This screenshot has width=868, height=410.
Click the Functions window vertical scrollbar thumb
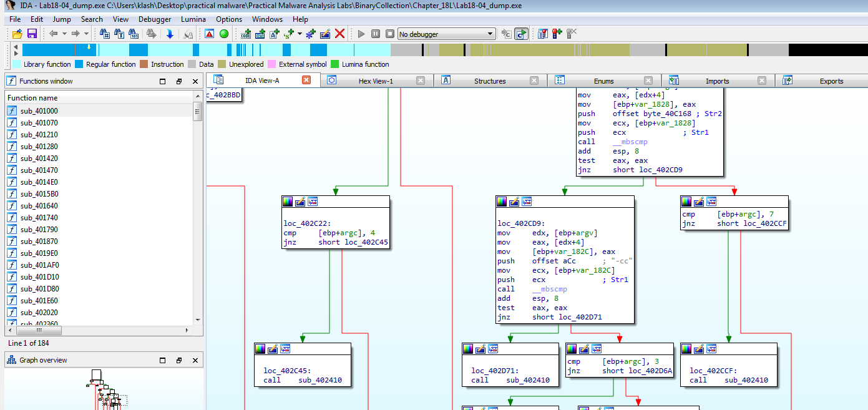[x=197, y=113]
